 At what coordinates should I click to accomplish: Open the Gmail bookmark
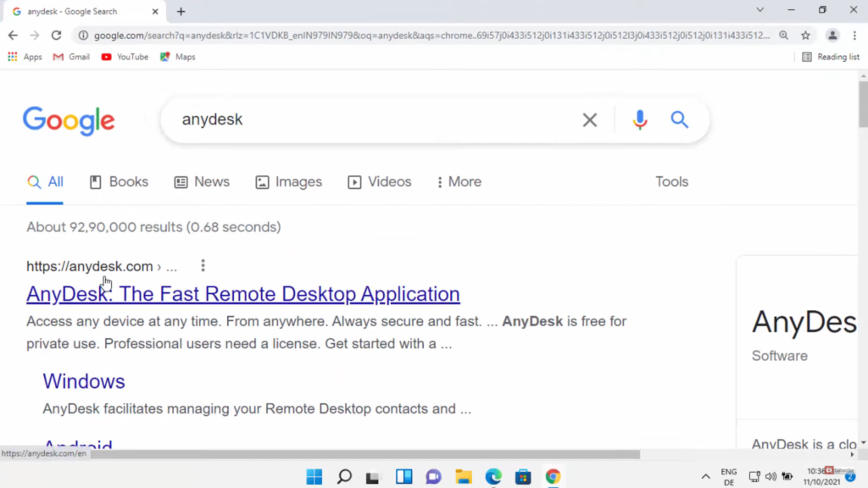(71, 57)
